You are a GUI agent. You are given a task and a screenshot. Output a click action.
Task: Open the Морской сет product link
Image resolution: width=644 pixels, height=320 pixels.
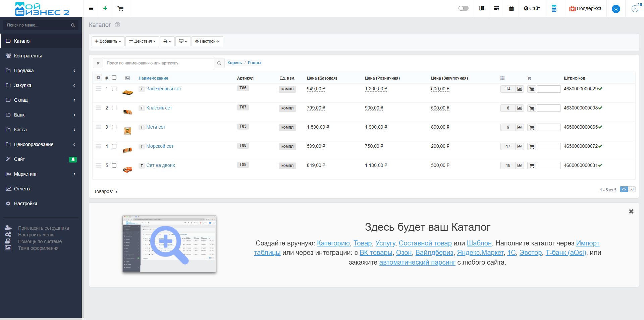click(160, 146)
